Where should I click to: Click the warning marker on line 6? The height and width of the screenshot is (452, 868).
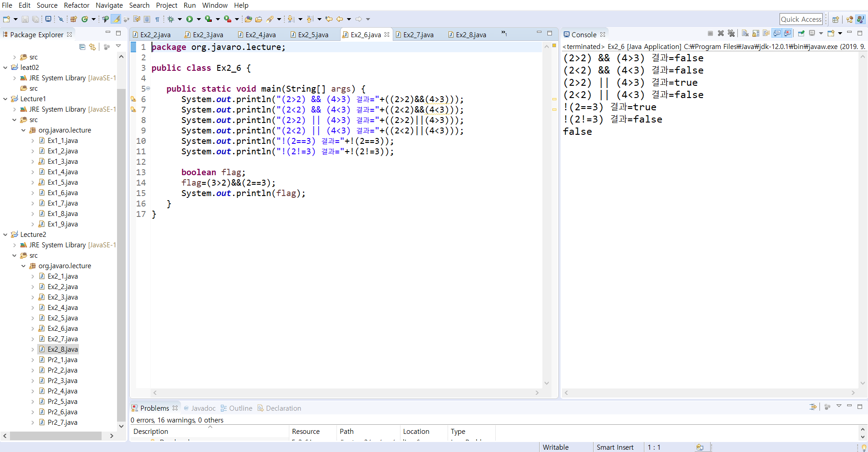point(133,99)
